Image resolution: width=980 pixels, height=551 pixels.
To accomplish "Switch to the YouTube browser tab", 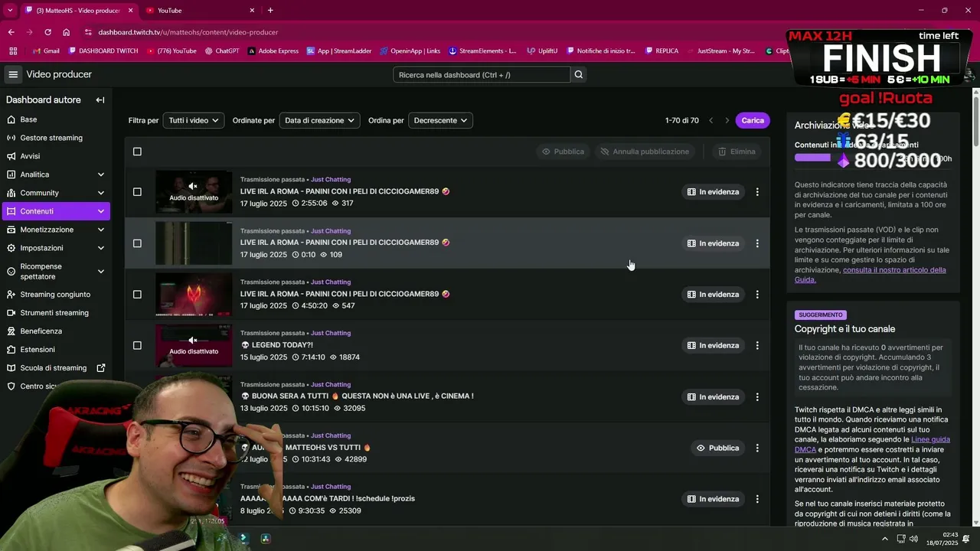I will coord(199,10).
